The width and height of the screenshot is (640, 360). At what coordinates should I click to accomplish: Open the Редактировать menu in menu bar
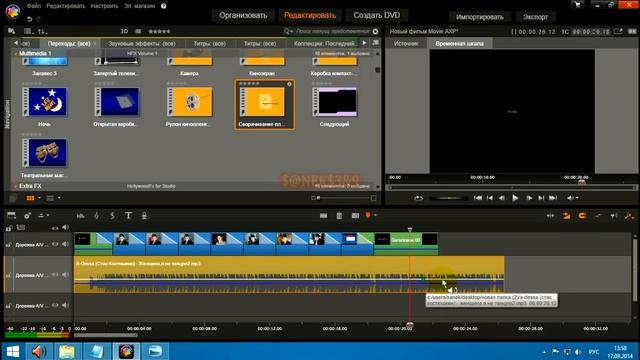pyautogui.click(x=66, y=6)
